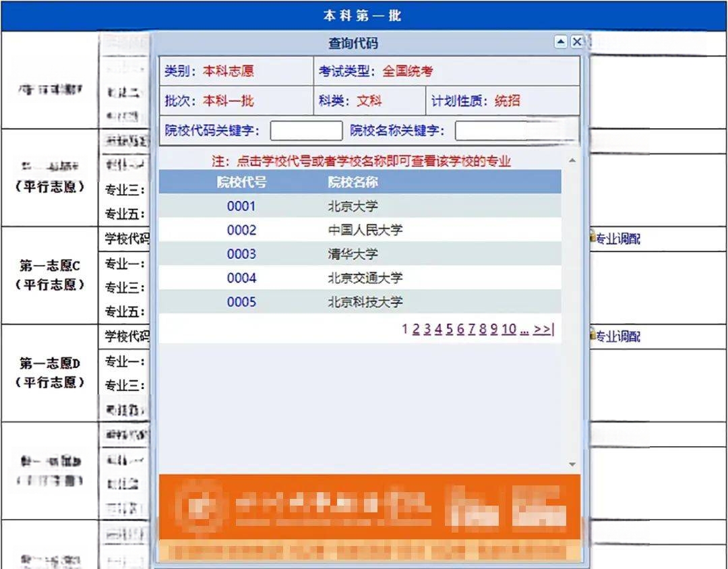Click the 本科第一批 header bar
This screenshot has height=569, width=728.
pos(363,16)
